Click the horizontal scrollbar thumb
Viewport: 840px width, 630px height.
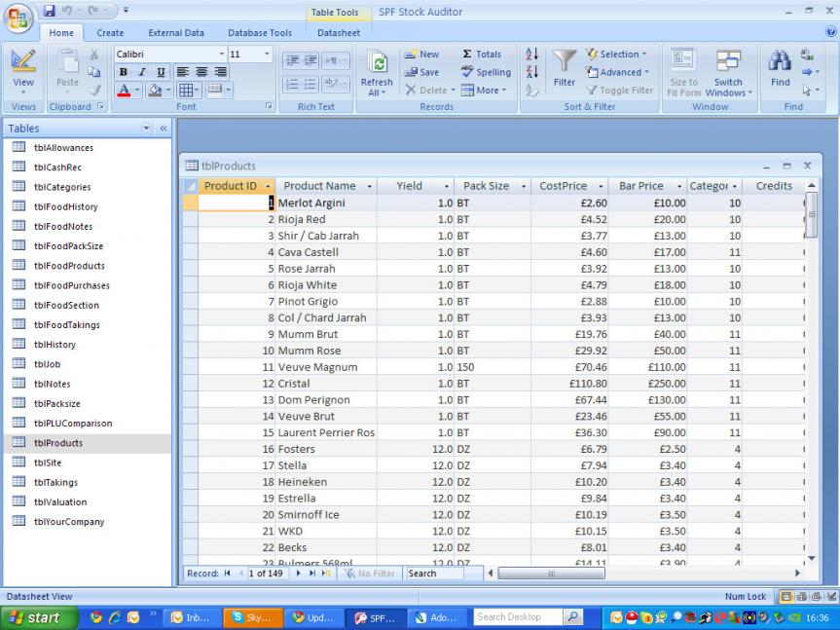(x=551, y=574)
